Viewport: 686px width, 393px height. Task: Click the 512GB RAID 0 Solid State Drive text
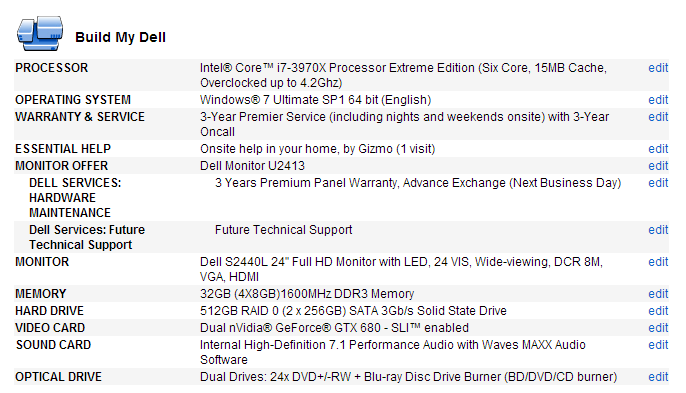pos(353,311)
